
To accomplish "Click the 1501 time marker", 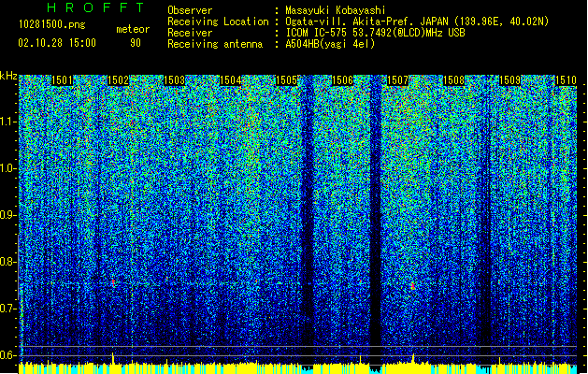I will point(63,80).
